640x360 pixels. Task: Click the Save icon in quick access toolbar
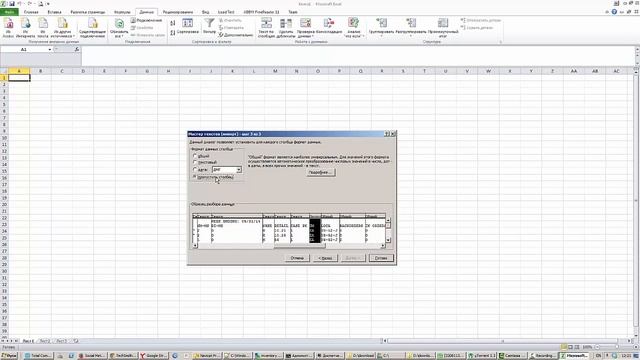12,4
